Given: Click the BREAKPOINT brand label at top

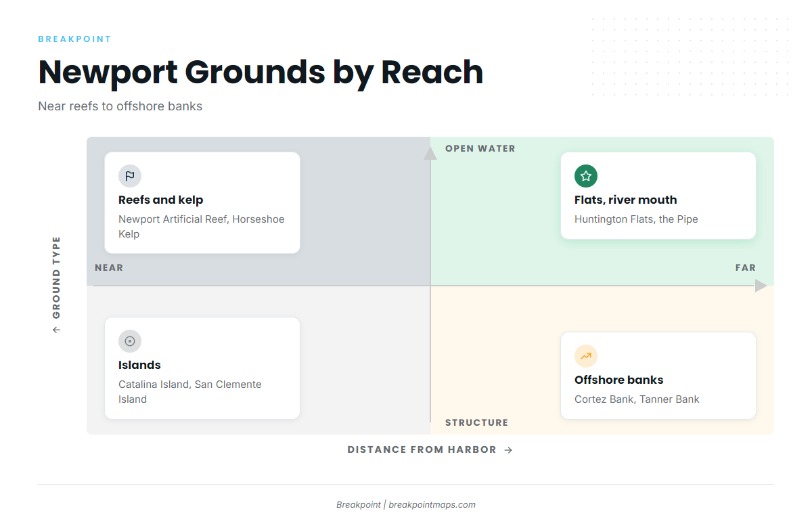Looking at the screenshot, I should (74, 39).
